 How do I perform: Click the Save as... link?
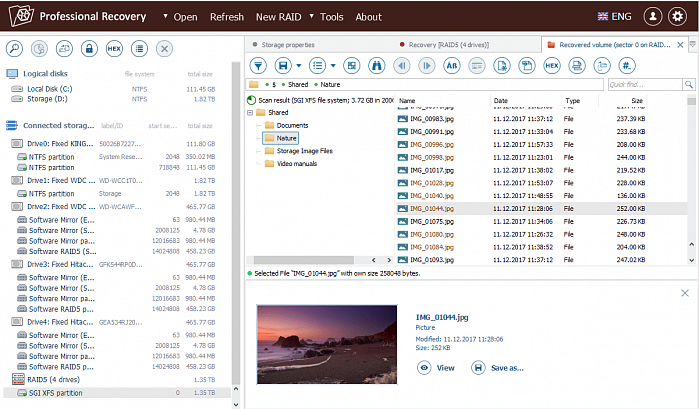tap(507, 368)
